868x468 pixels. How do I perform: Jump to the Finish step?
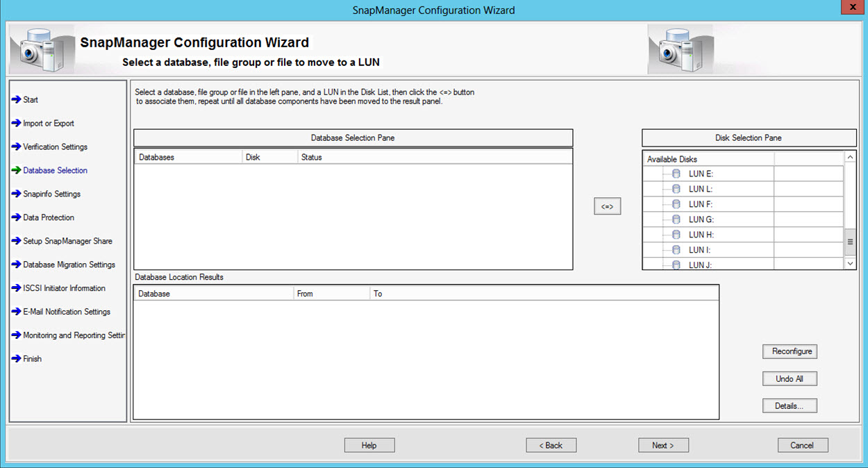(x=33, y=359)
